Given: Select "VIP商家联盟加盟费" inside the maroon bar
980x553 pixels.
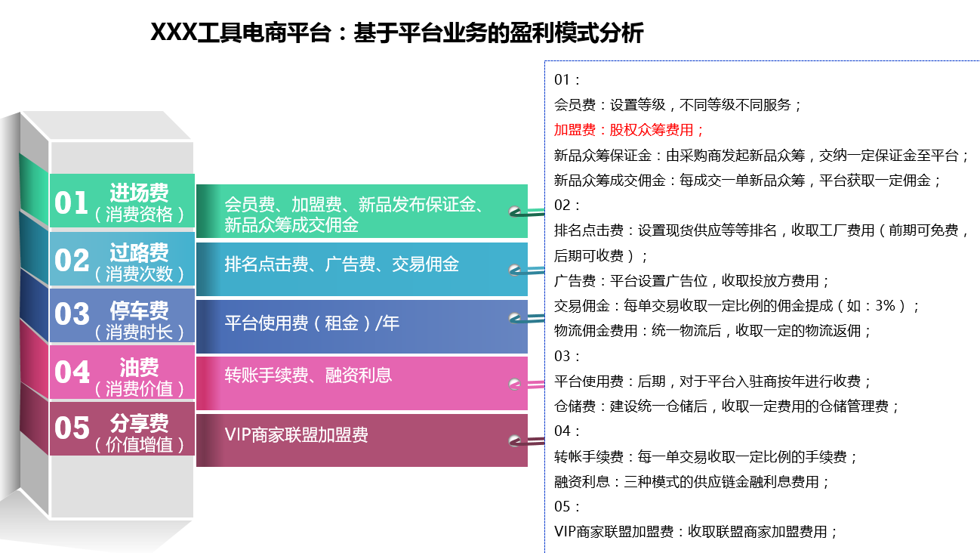Looking at the screenshot, I should click(x=296, y=434).
